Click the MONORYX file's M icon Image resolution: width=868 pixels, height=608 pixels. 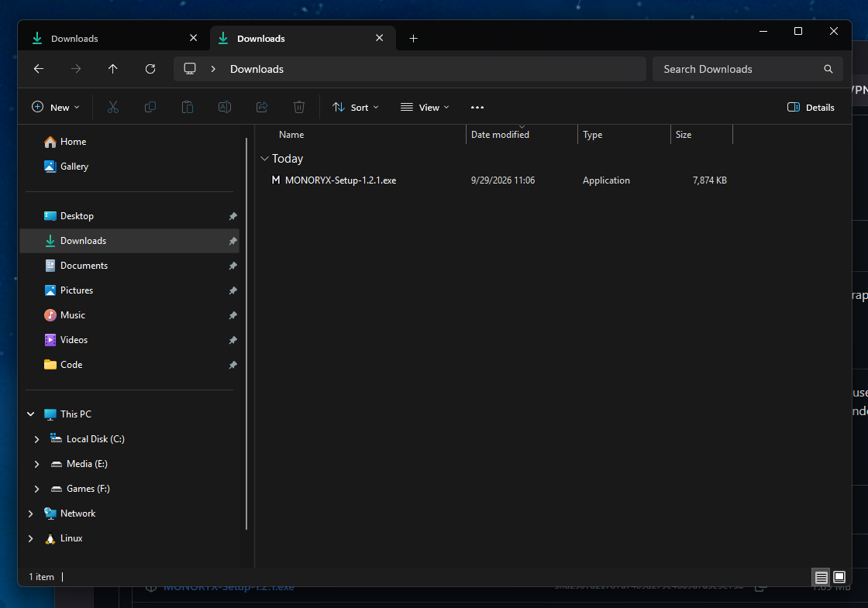click(276, 180)
